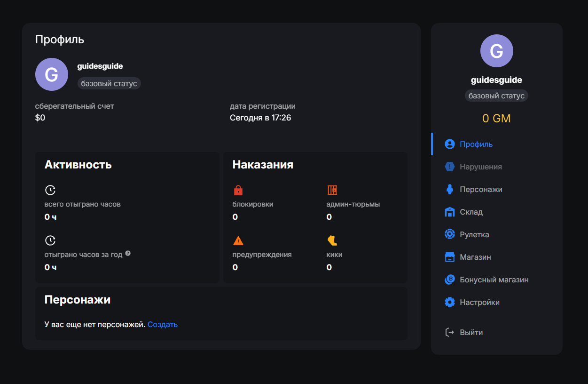Click the Создать link to create character

pos(163,324)
